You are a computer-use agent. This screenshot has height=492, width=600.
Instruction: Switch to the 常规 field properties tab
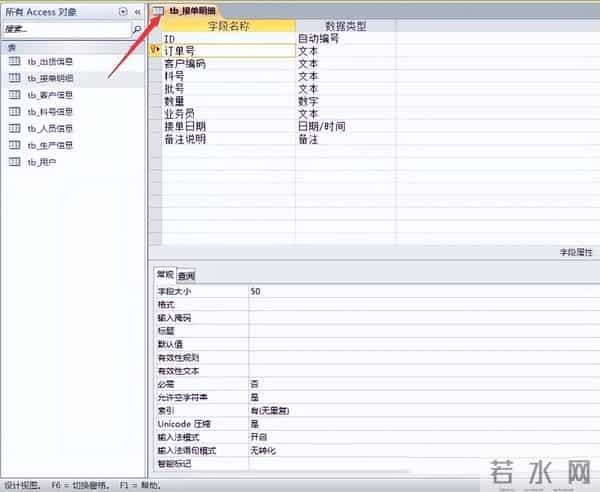pos(165,275)
